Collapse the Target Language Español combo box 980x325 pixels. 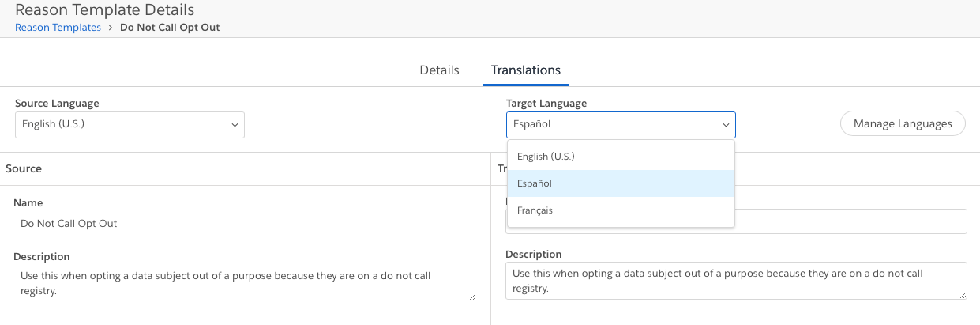(x=621, y=124)
